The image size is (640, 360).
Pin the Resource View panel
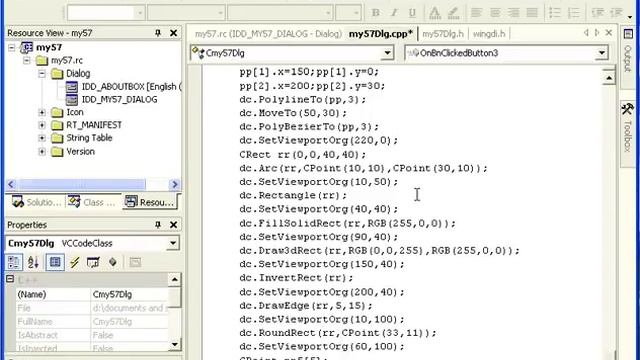(x=158, y=33)
